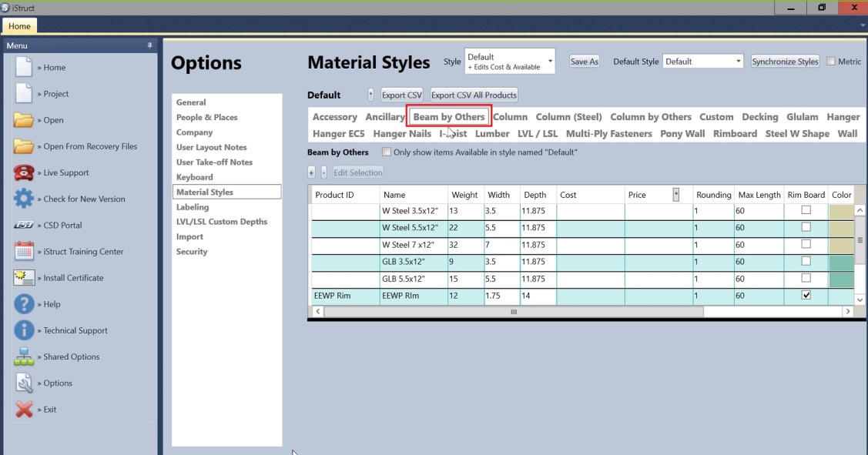Check 'Only show items Available in style' option
868x455 pixels.
(387, 152)
